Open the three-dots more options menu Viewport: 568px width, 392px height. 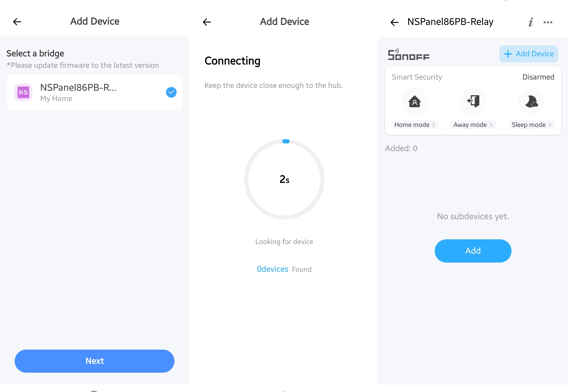(x=548, y=22)
